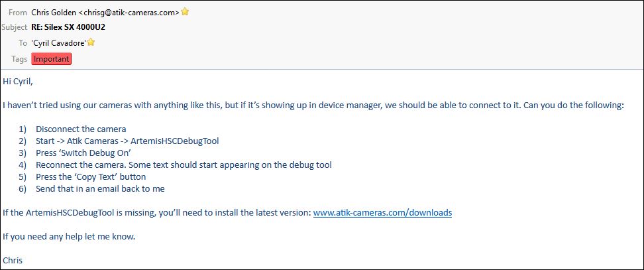
Task: Click the ArtemisHSCDebugTool Start menu step
Action: click(x=127, y=141)
